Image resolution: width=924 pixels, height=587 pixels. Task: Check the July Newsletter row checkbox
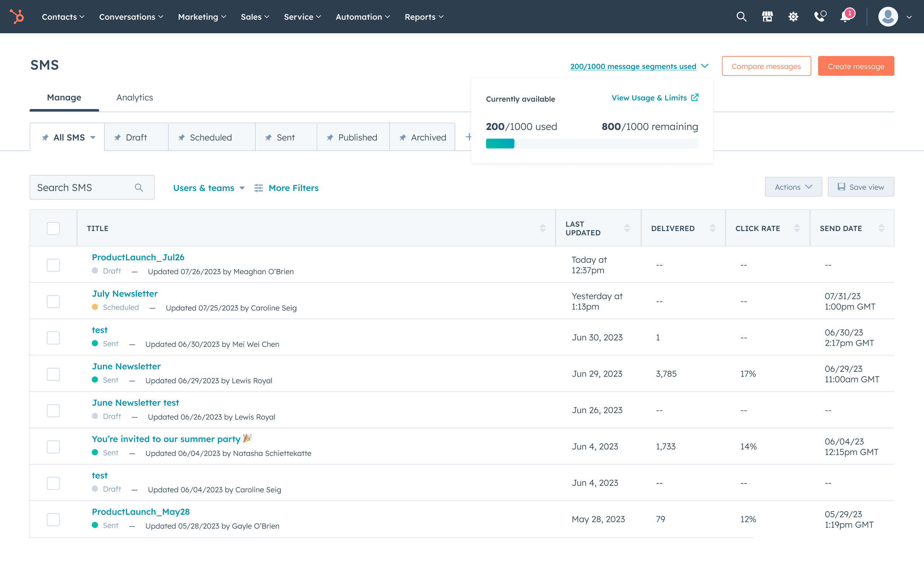pyautogui.click(x=53, y=301)
